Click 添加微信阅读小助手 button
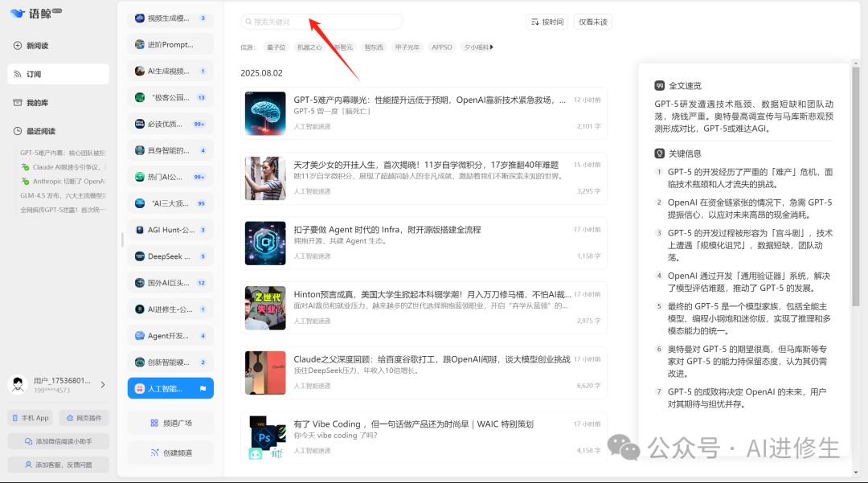This screenshot has width=868, height=483. point(58,441)
